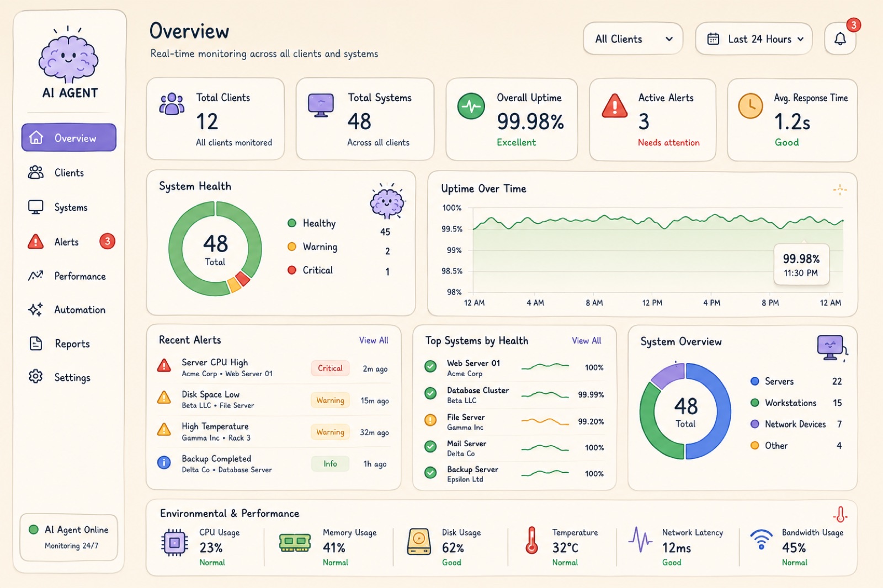Click the Warning badge on Disk Space Low
Image resolution: width=883 pixels, height=588 pixels.
(330, 400)
